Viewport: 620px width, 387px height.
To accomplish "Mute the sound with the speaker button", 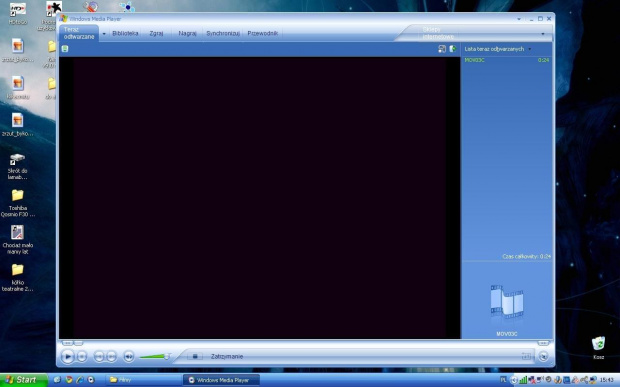I will pos(129,357).
